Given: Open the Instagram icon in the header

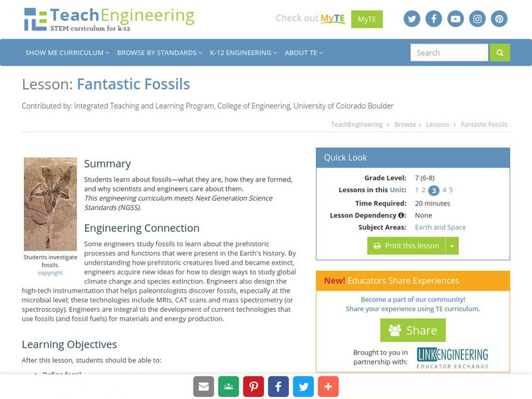Looking at the screenshot, I should click(x=477, y=19).
